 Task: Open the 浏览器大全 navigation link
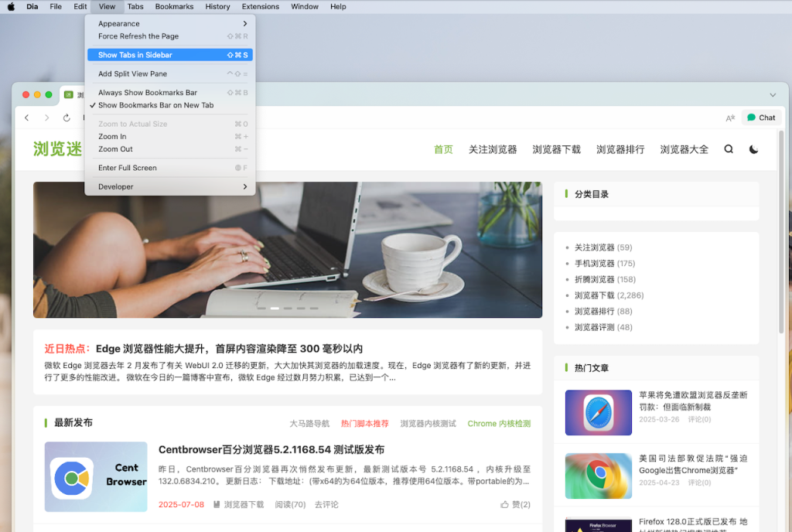684,149
